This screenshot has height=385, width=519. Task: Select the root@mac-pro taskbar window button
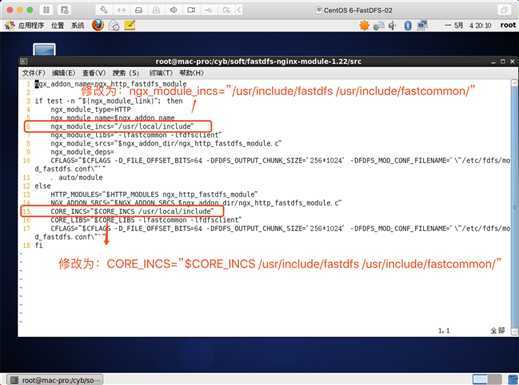[55, 380]
